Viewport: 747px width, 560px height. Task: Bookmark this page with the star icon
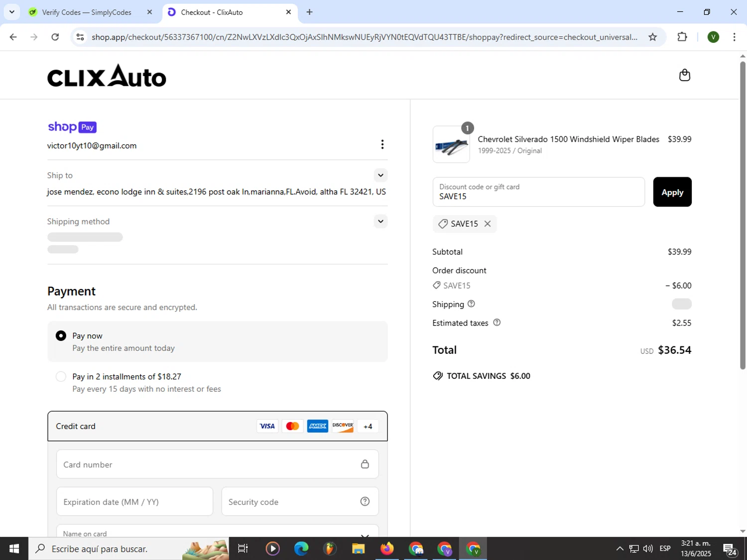click(x=652, y=37)
